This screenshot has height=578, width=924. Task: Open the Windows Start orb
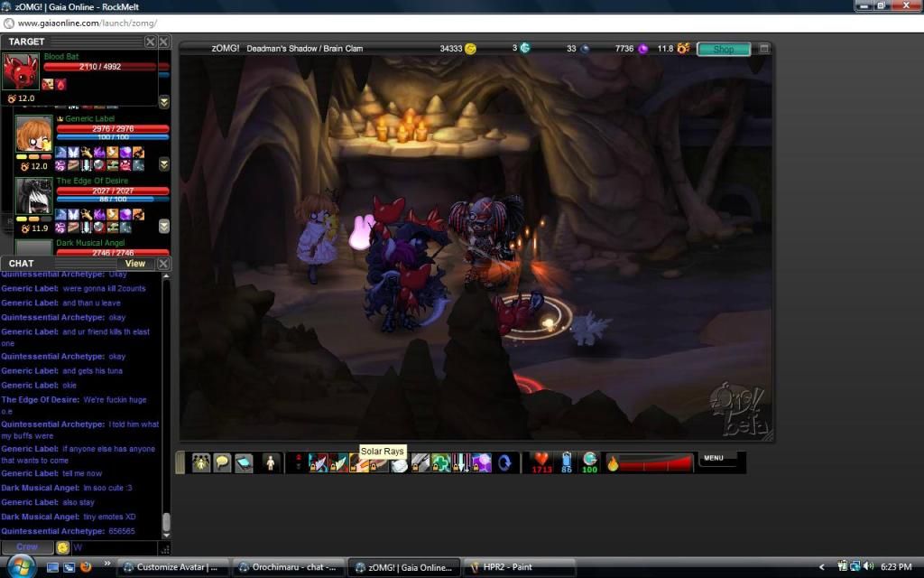[x=22, y=567]
